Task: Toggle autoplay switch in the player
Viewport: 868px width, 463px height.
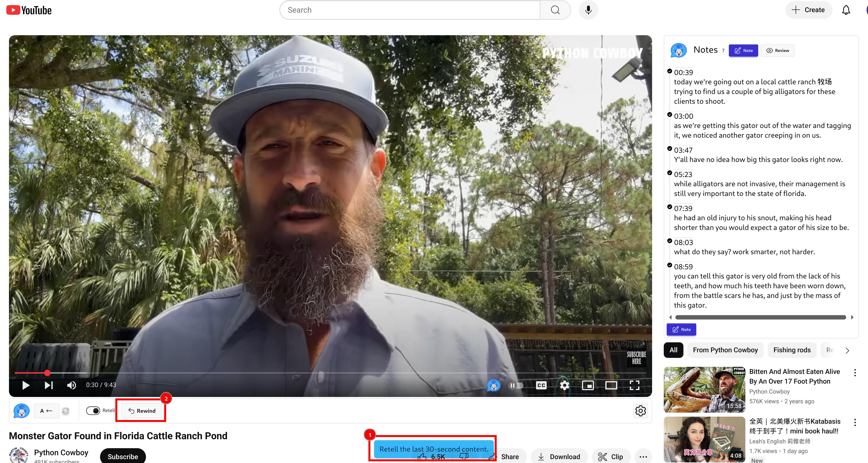Action: click(x=516, y=385)
